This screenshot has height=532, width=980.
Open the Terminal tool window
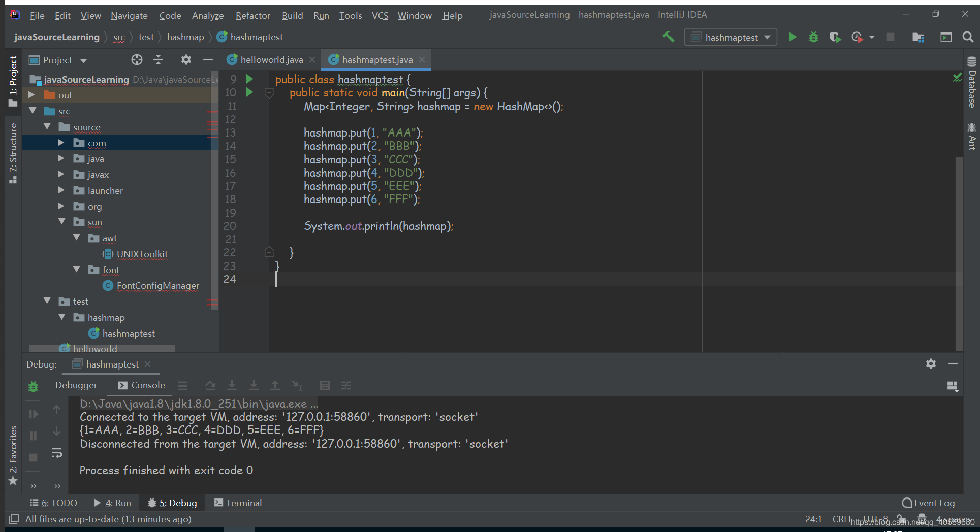(238, 503)
